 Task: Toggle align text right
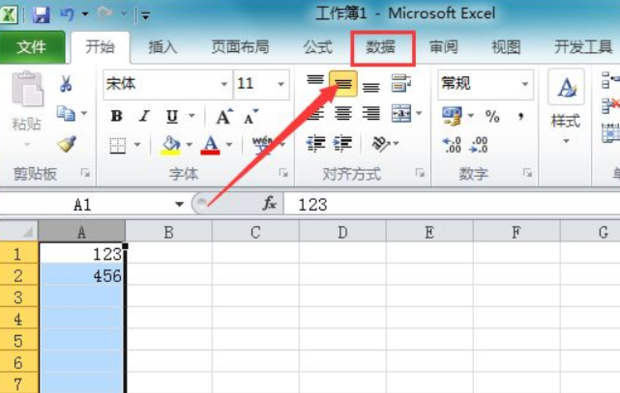pyautogui.click(x=371, y=114)
